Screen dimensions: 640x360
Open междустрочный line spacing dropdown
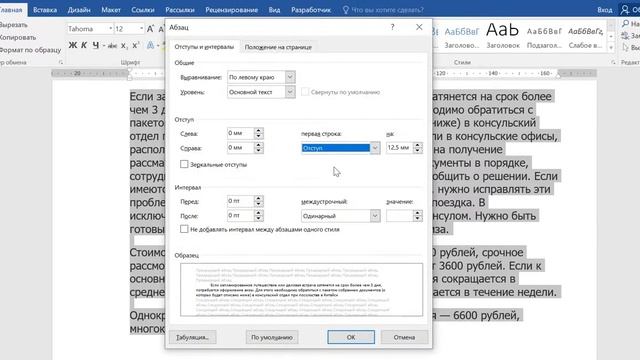(x=375, y=216)
